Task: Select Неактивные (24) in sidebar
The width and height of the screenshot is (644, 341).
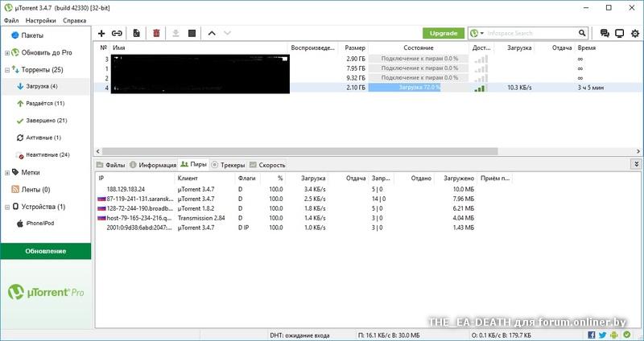Action: click(47, 155)
